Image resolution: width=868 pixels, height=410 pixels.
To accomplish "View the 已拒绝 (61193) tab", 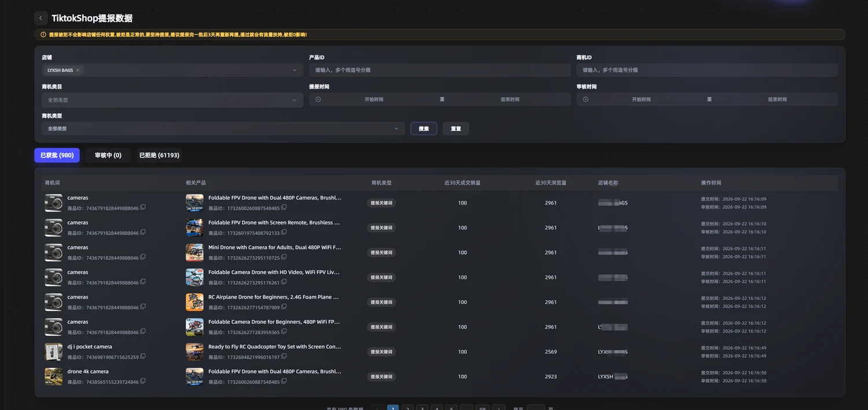I will coord(159,156).
